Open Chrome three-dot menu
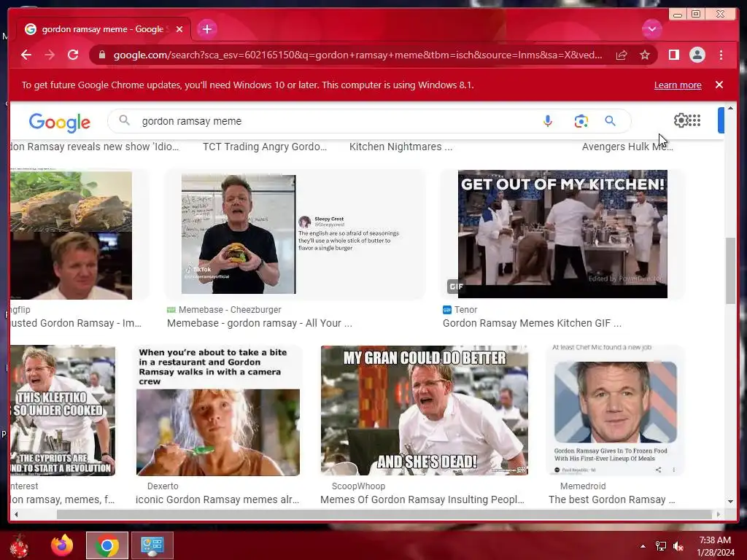Image resolution: width=747 pixels, height=560 pixels. (721, 55)
